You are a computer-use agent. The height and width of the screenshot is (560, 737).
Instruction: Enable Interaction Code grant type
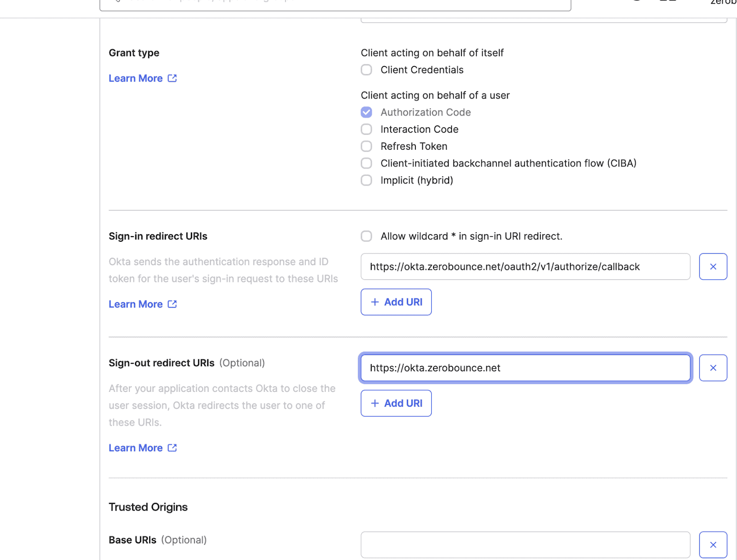366,129
